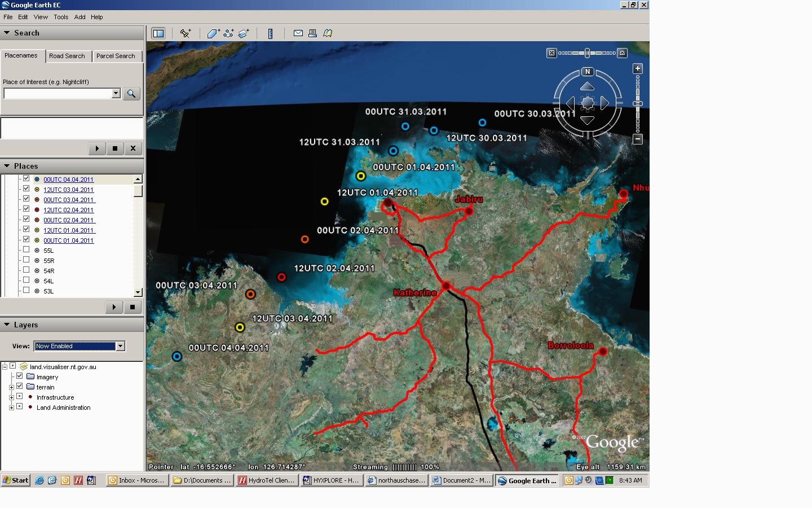Uncheck the 00UTC 03.04.2011 placemark checkbox
Viewport: 812px width, 508px height.
coord(26,199)
